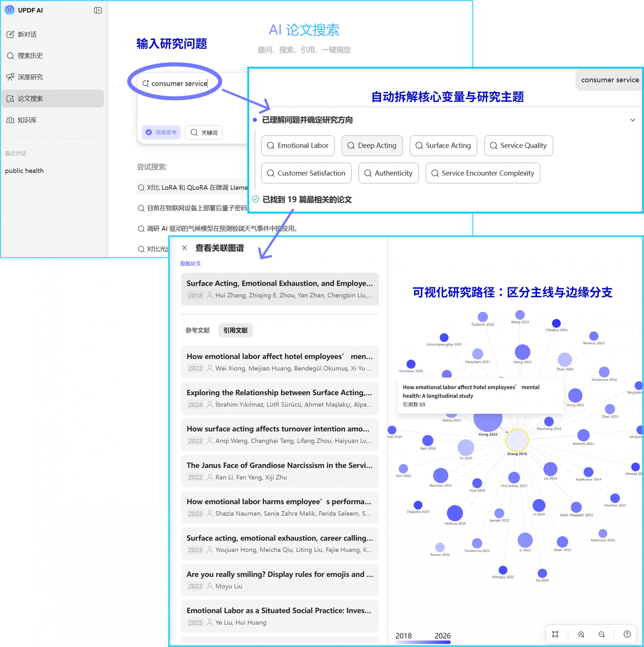Open original paper 'Surface Acting, Emotional Exhaustion'
The height and width of the screenshot is (647, 644).
point(280,289)
